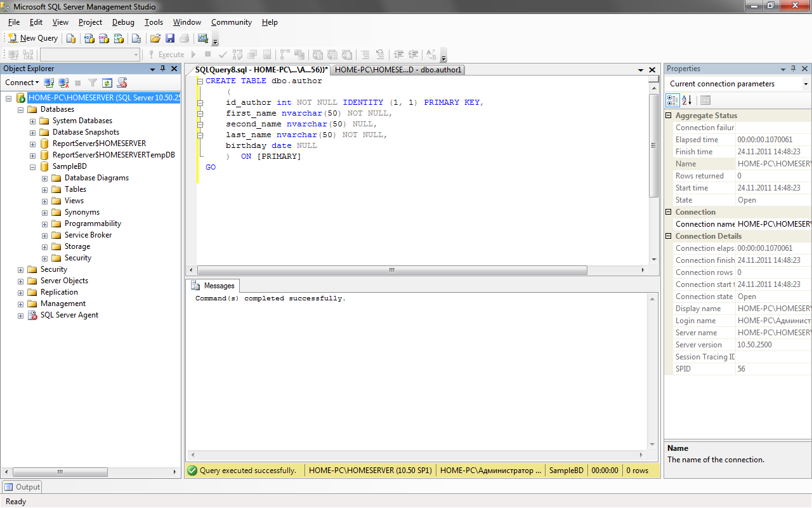Expand the Programmability folder

coord(44,224)
